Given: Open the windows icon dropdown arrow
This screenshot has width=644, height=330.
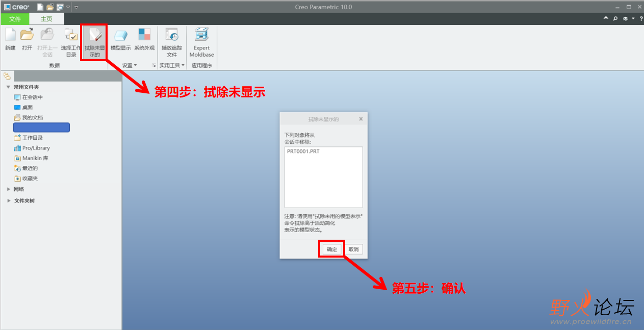Looking at the screenshot, I should click(x=68, y=7).
